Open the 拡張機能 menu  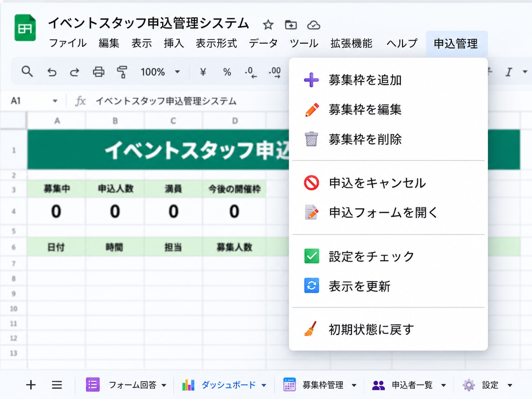351,44
